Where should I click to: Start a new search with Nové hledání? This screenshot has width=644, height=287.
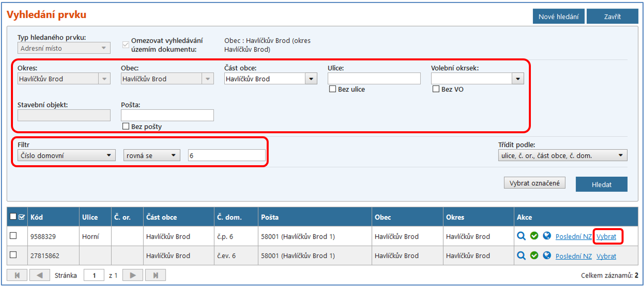point(558,16)
